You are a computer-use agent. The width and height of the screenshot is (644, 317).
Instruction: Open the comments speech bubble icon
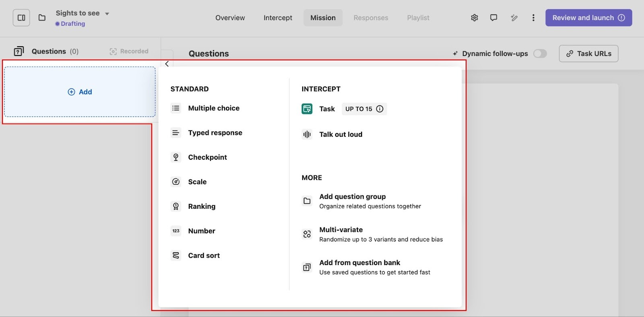tap(493, 18)
